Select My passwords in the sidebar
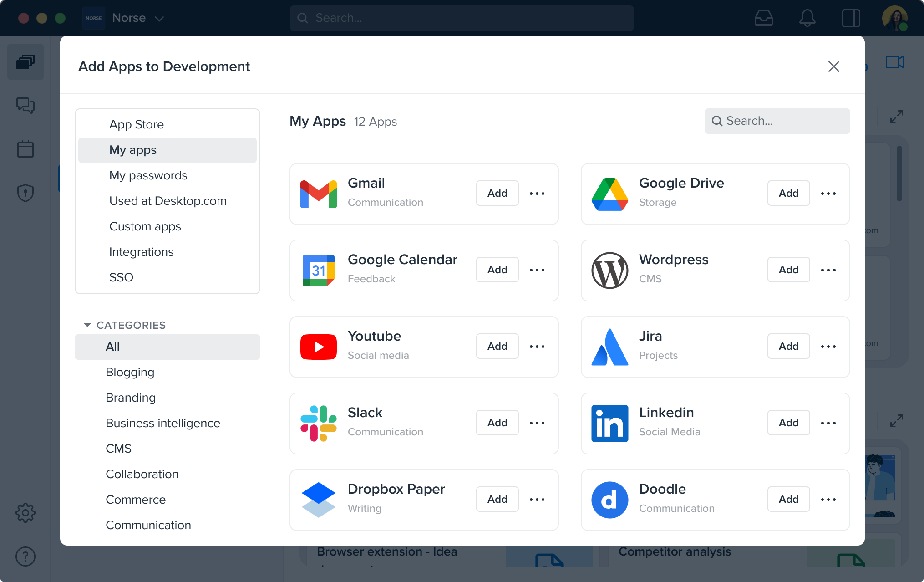The height and width of the screenshot is (582, 924). (148, 175)
